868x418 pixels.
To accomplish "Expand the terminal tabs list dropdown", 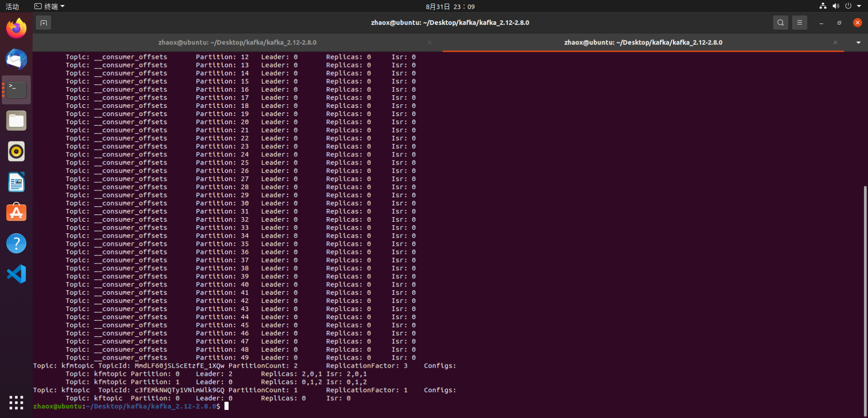I will pos(858,43).
